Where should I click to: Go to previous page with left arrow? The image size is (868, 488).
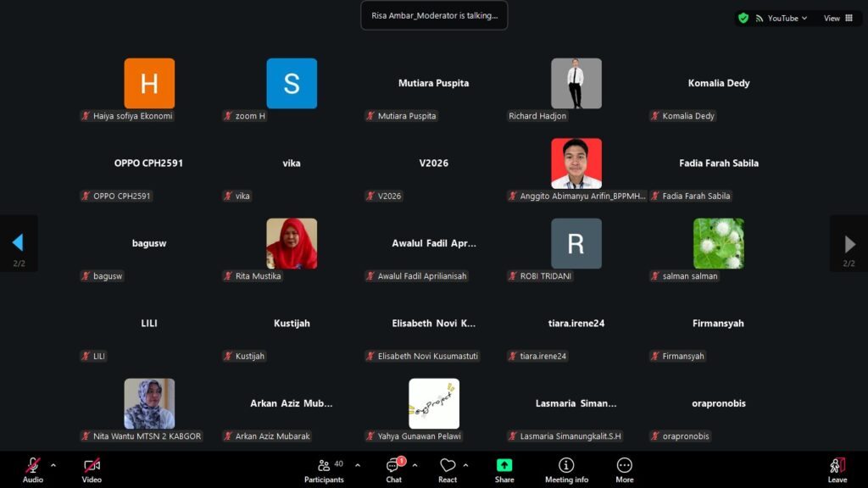click(x=18, y=244)
